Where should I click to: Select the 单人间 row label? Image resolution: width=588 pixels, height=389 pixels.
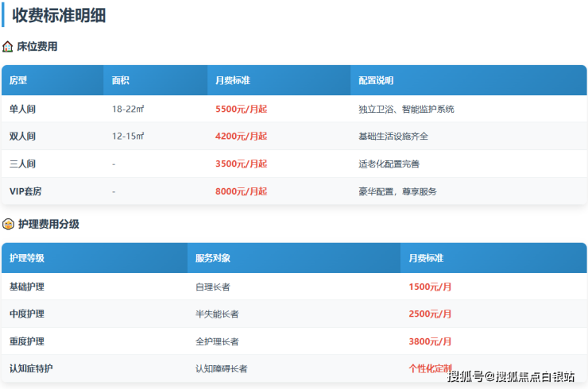click(x=22, y=109)
